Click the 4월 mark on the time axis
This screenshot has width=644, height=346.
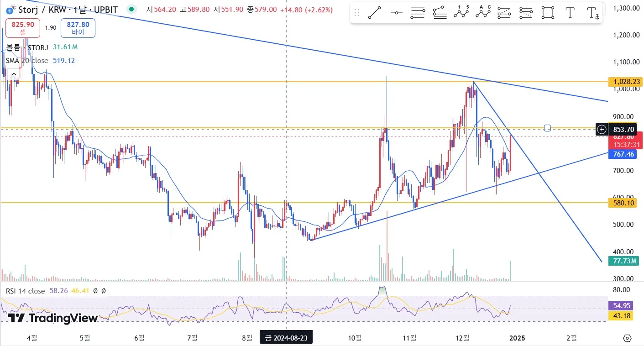click(31, 338)
